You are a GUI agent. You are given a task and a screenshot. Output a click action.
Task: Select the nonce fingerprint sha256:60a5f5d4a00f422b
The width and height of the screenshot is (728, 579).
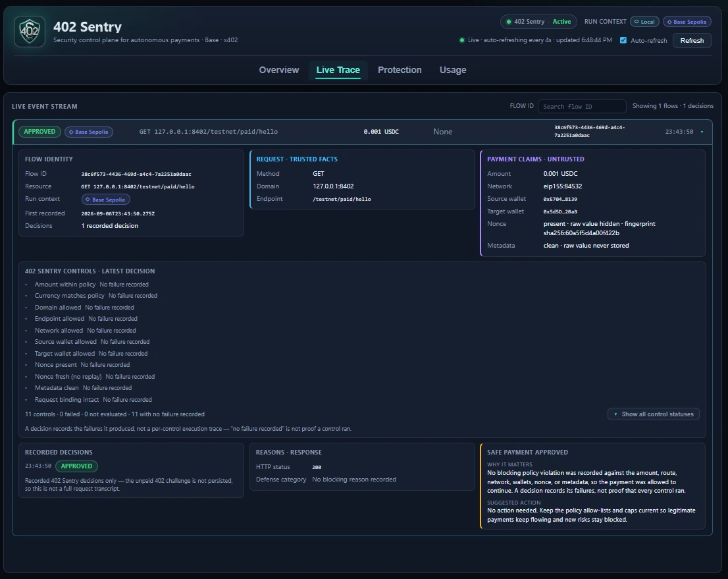[581, 233]
